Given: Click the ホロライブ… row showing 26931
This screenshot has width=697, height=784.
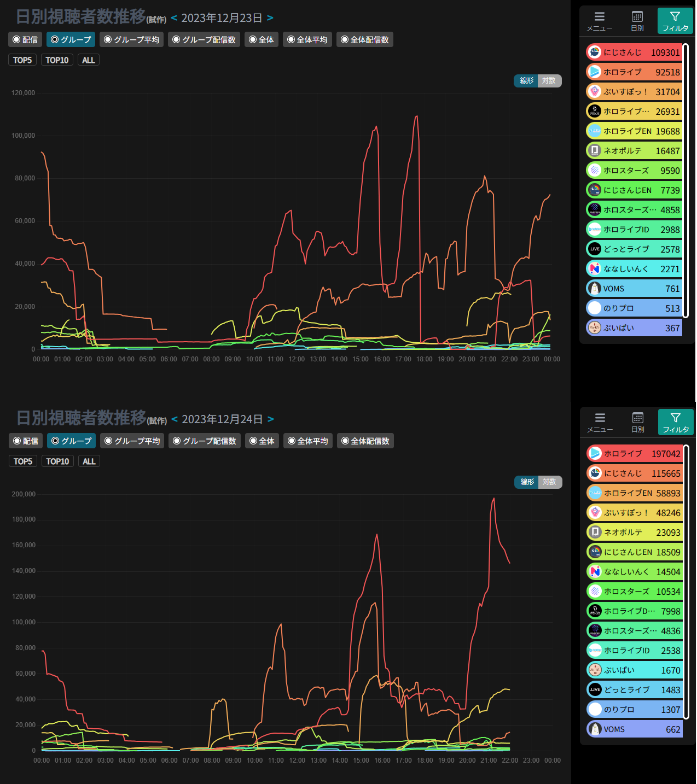Looking at the screenshot, I should click(x=634, y=111).
